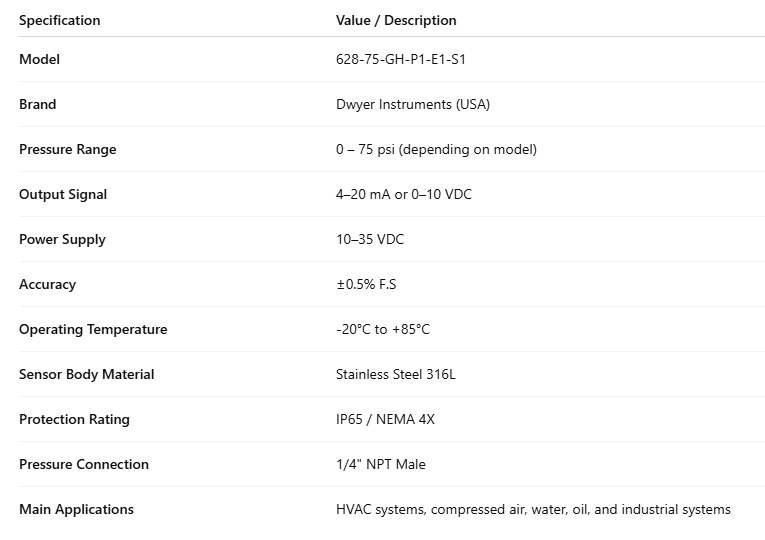Select the Accuracy row label
The width and height of the screenshot is (765, 540).
click(x=47, y=284)
